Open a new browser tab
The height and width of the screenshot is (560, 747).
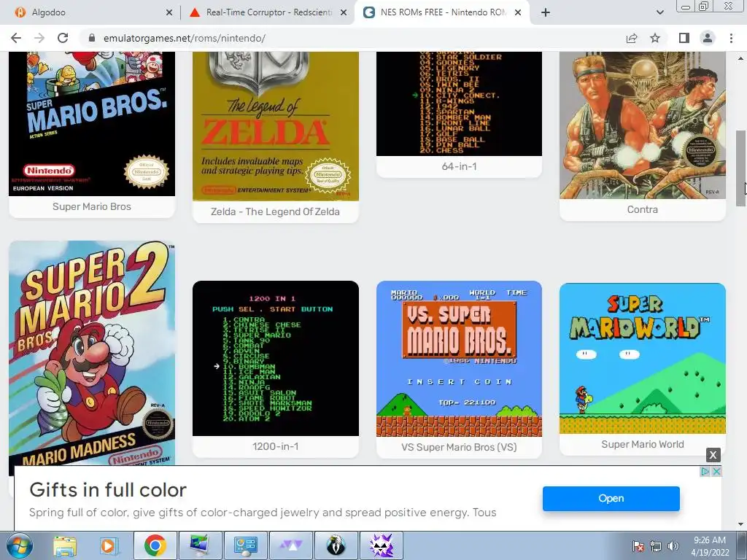point(546,12)
